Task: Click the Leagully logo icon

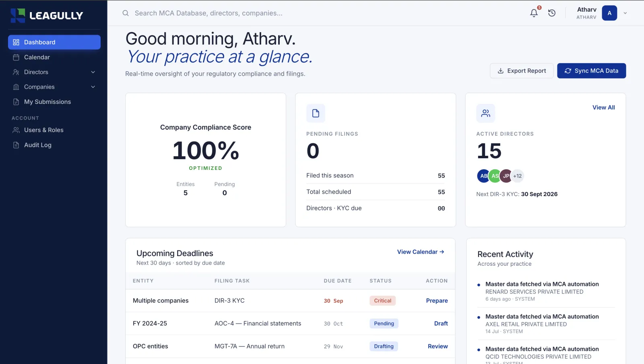Action: coord(18,15)
